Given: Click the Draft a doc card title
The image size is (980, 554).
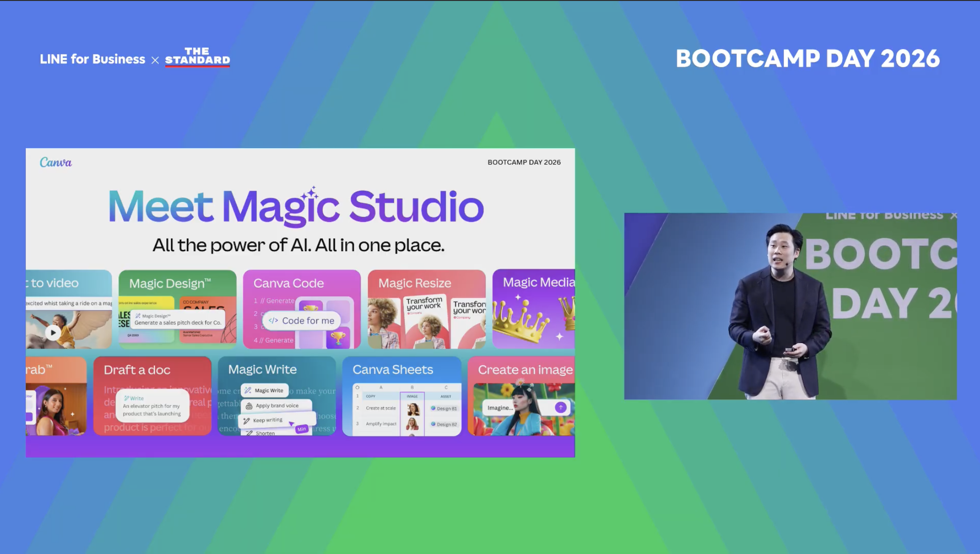Looking at the screenshot, I should [137, 370].
